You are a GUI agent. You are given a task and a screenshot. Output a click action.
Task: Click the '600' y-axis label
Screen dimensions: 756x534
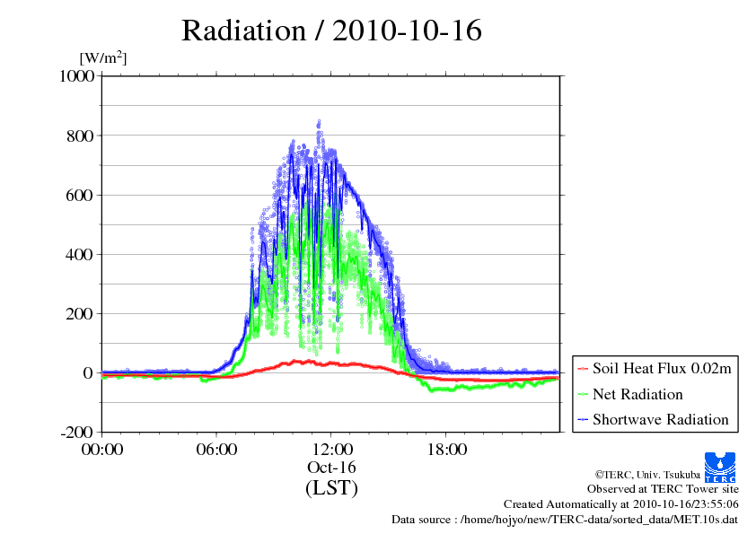(x=80, y=195)
